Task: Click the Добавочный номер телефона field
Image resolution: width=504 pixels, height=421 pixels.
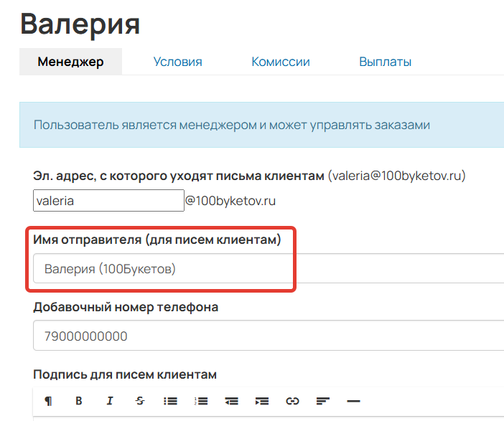Action: (269, 336)
